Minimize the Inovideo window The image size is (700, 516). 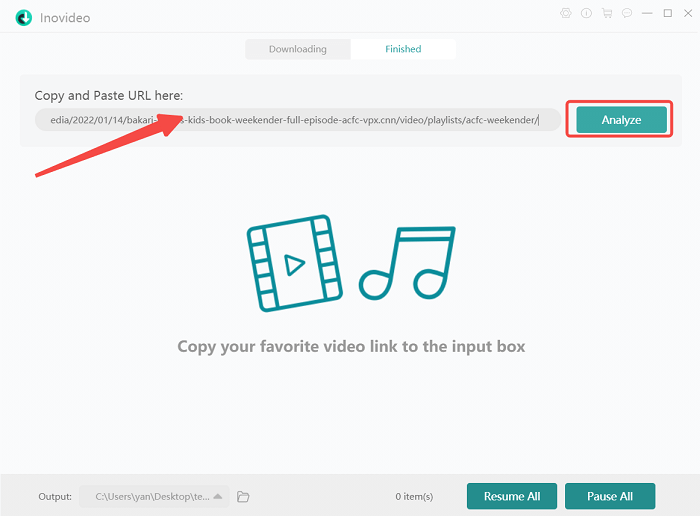647,13
